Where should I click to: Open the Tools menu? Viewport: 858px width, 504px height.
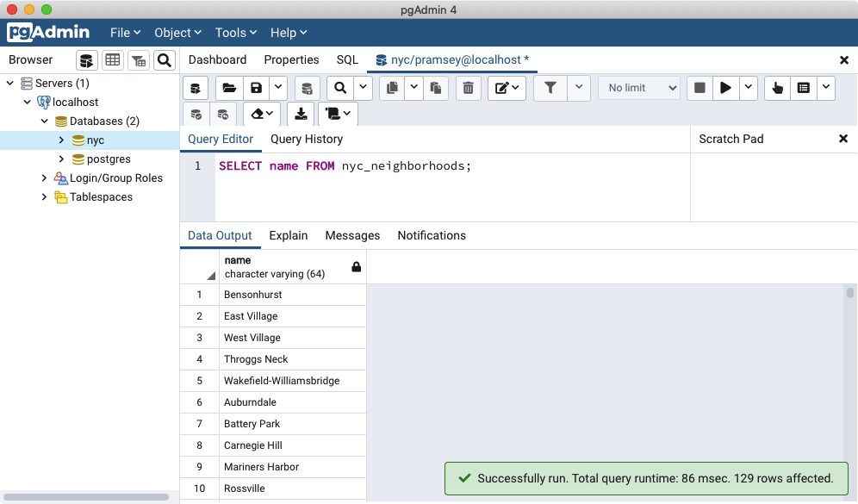[235, 33]
